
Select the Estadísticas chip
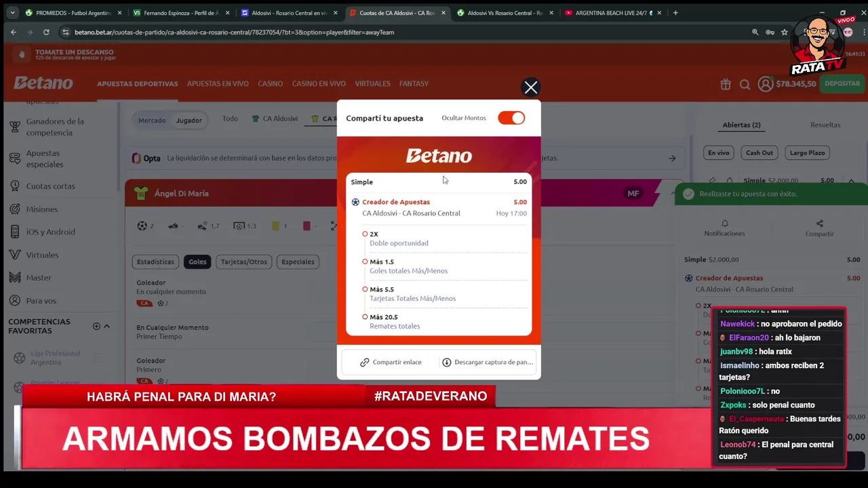155,262
